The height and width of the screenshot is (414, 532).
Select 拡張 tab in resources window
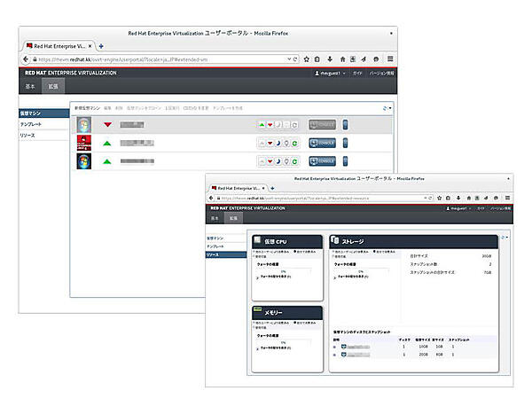click(233, 218)
